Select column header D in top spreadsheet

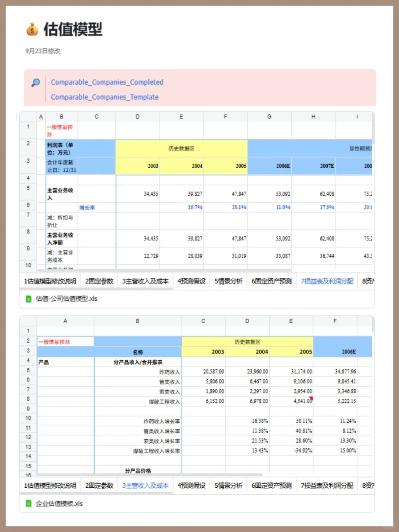click(x=137, y=116)
